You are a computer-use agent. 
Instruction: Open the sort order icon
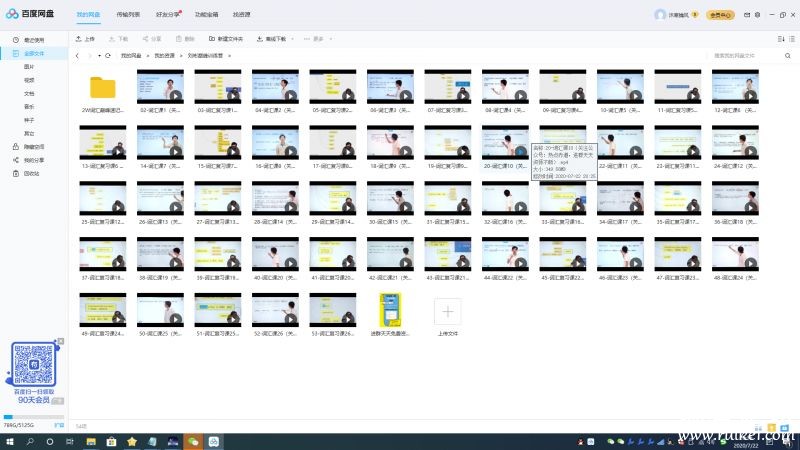click(x=781, y=39)
